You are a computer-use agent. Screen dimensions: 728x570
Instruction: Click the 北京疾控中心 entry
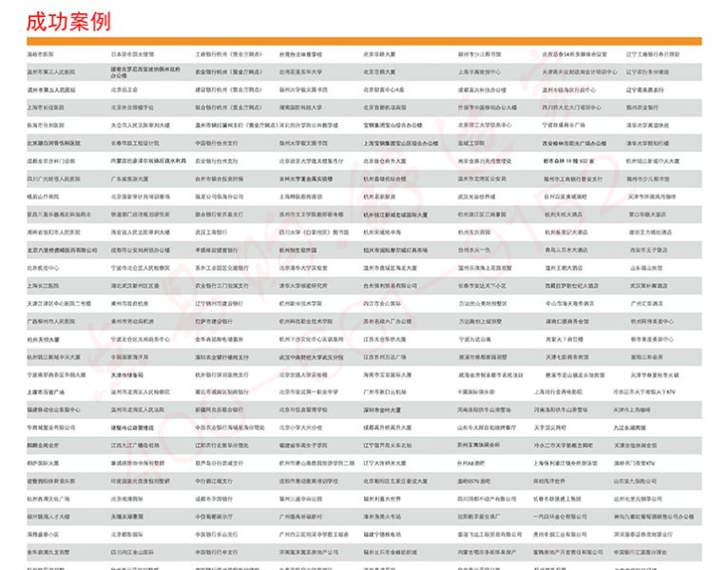pyautogui.click(x=43, y=268)
